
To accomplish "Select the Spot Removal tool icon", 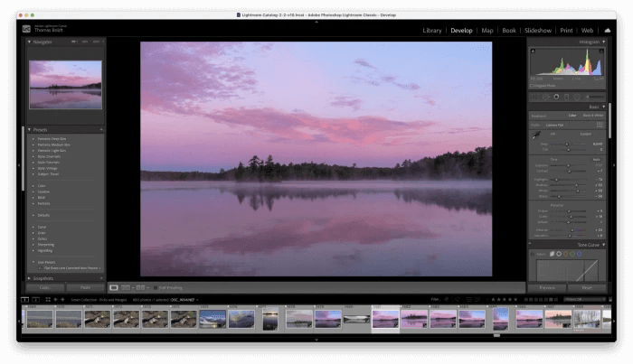I will point(546,97).
